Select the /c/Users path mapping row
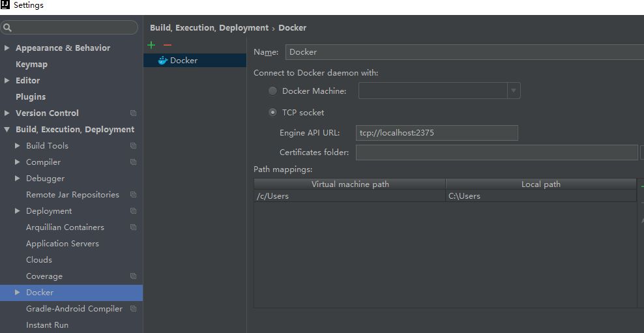This screenshot has height=333, width=644. click(445, 196)
